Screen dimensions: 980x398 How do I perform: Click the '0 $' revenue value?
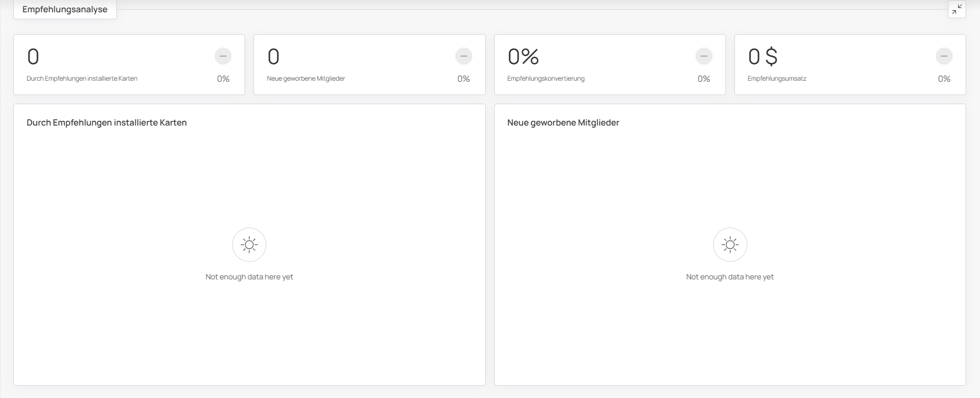point(763,57)
